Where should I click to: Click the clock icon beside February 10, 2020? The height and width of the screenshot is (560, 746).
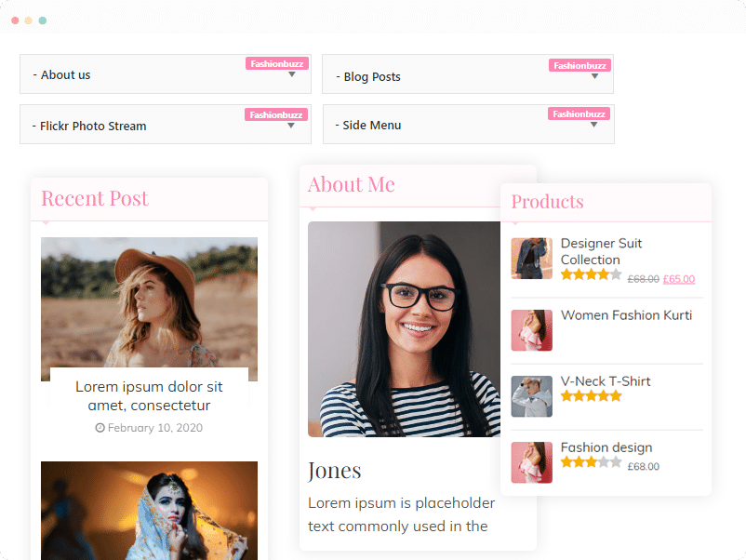100,428
